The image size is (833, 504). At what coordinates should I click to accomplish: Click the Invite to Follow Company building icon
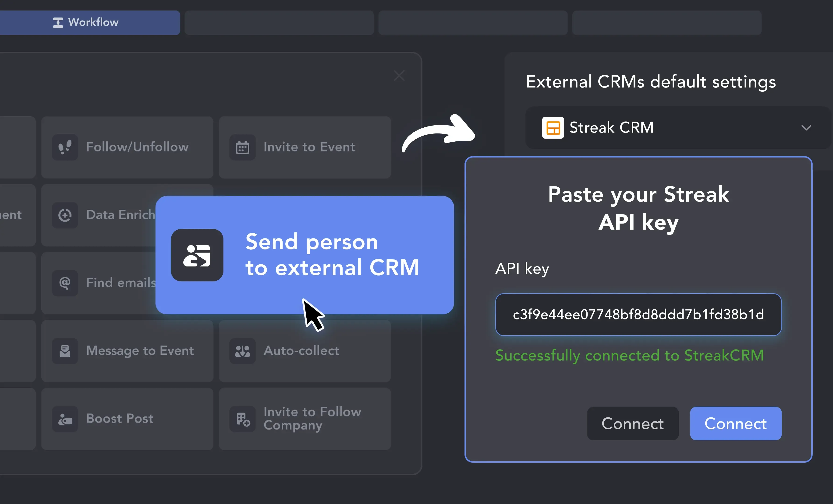[x=242, y=419]
